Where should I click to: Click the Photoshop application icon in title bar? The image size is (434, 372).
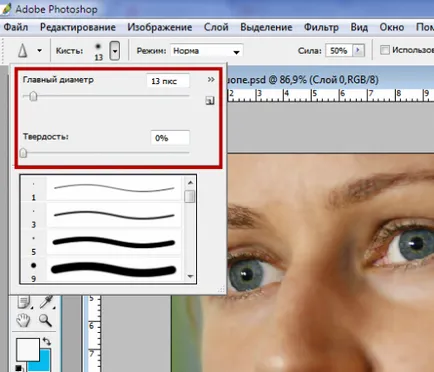tap(6, 9)
